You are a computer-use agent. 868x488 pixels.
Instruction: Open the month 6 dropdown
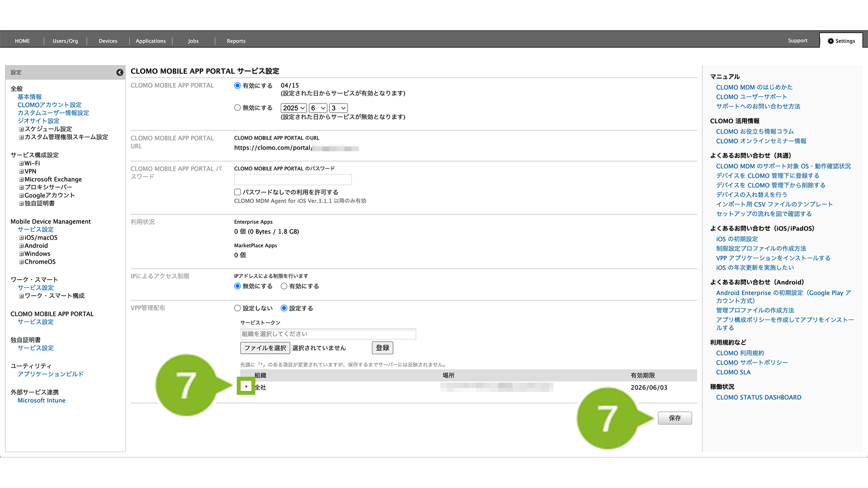(x=318, y=108)
